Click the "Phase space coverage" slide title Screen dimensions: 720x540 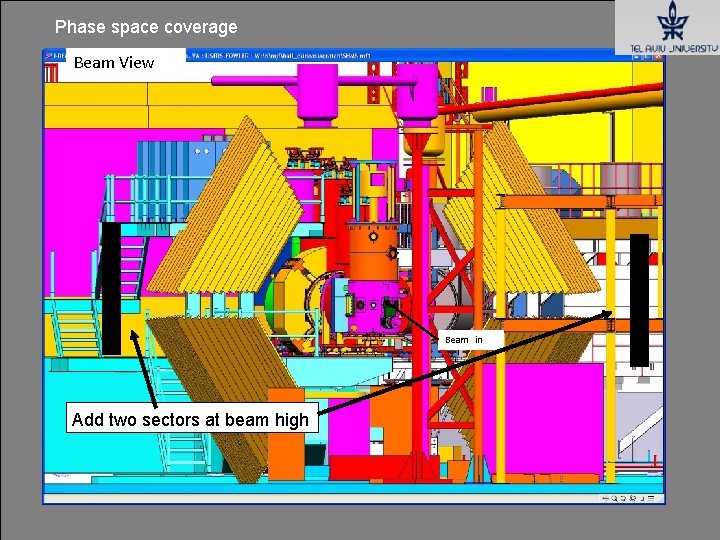146,27
